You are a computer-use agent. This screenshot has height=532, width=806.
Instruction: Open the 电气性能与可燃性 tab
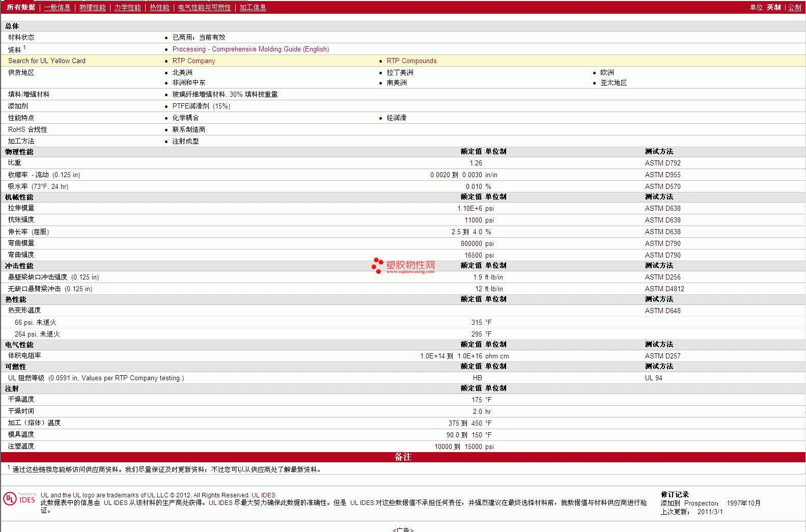click(204, 7)
